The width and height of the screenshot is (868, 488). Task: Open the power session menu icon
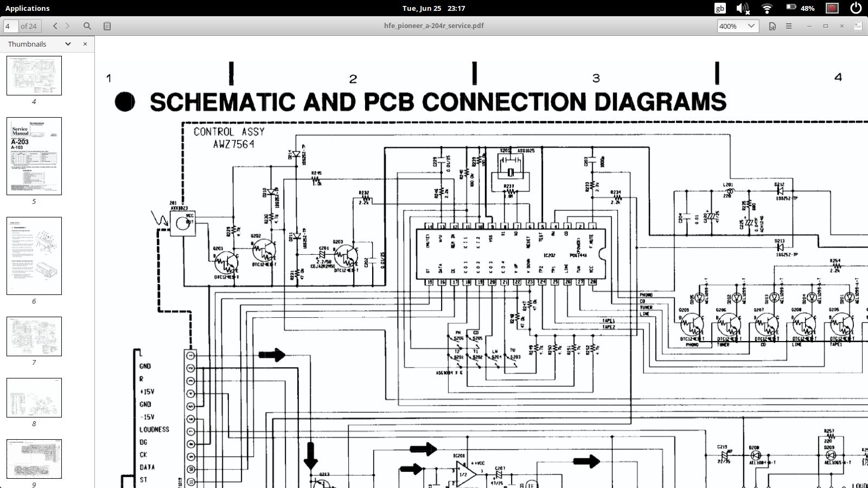click(x=856, y=8)
